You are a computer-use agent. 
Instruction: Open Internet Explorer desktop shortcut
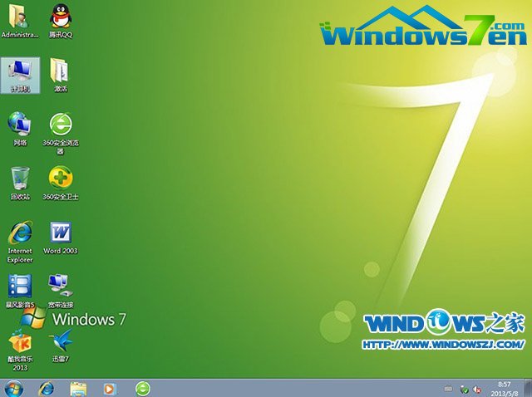point(20,233)
